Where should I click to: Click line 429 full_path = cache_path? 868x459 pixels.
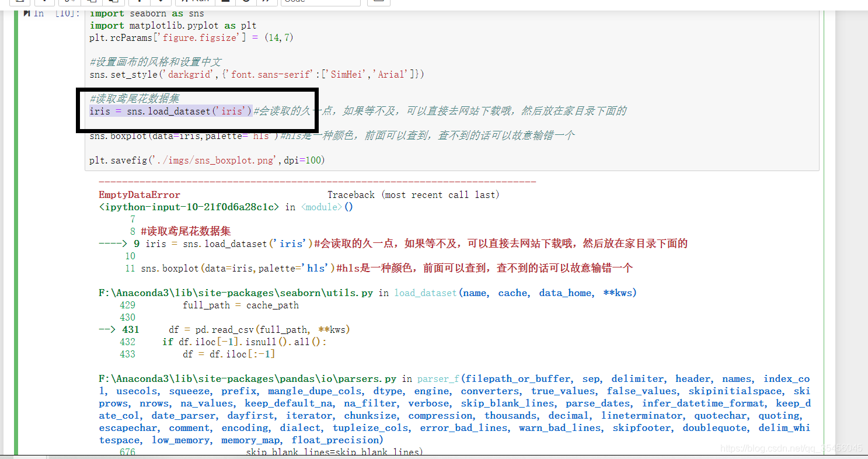[x=209, y=305]
